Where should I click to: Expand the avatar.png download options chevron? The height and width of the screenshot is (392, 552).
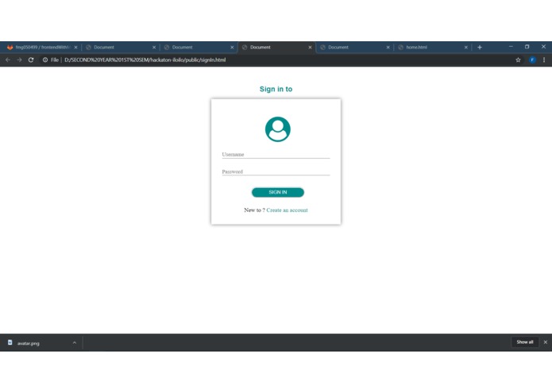click(75, 343)
